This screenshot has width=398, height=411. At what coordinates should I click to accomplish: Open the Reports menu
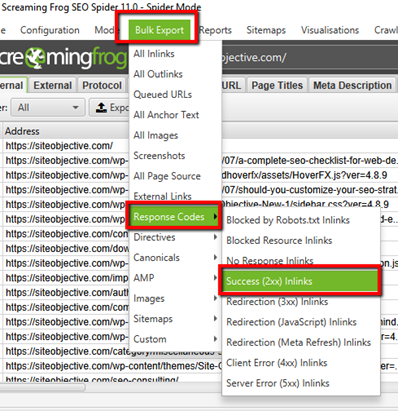215,30
